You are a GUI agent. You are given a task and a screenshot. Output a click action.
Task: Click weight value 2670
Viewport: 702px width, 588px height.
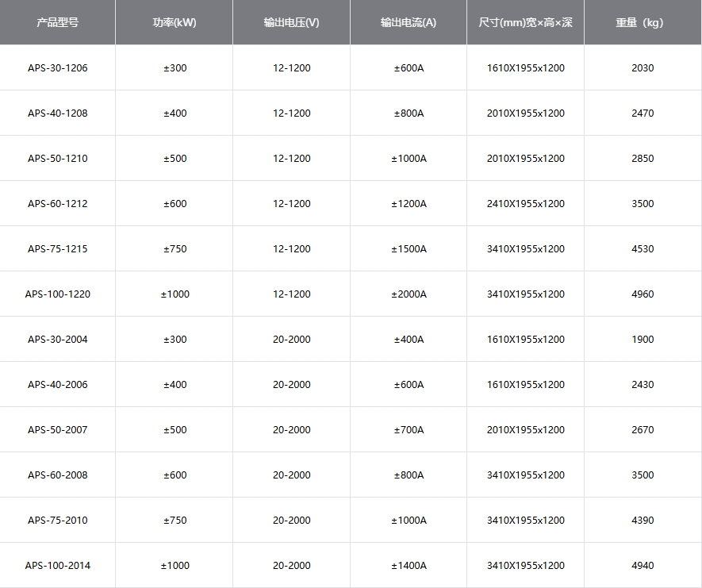pyautogui.click(x=643, y=430)
